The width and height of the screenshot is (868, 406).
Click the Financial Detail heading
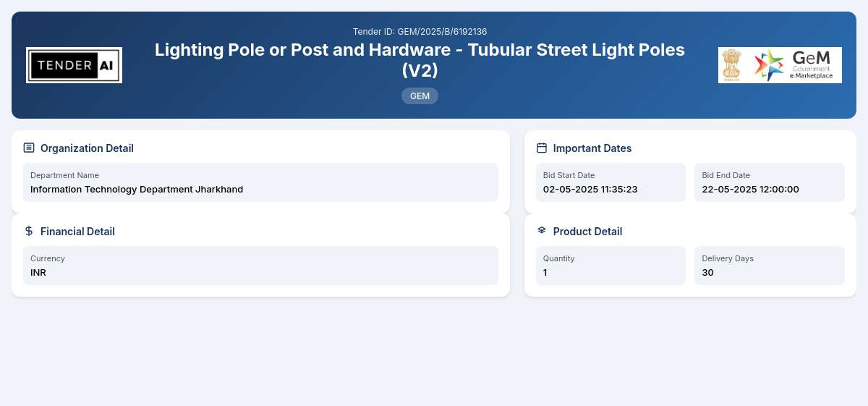pos(77,231)
